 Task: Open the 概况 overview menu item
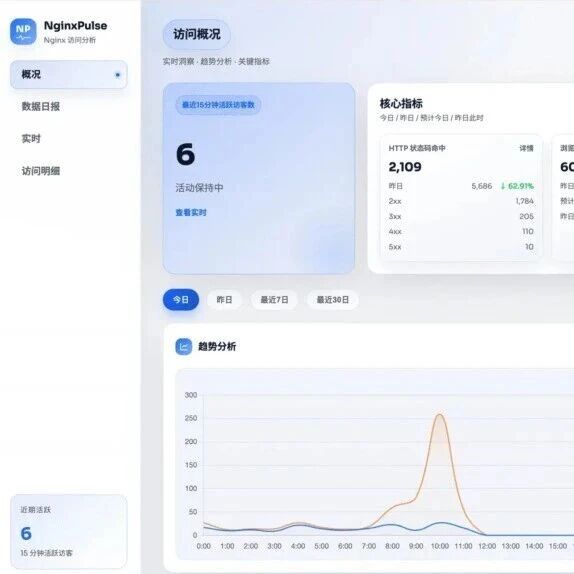[x=69, y=75]
